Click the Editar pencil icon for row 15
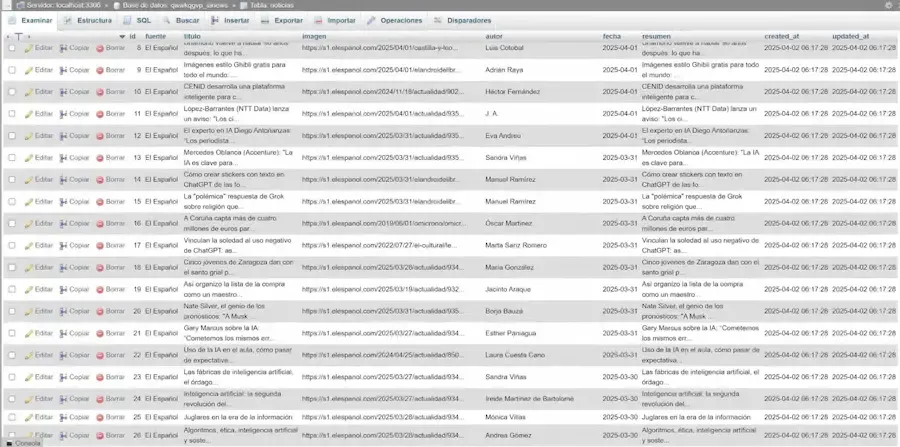The height and width of the screenshot is (447, 900). [29, 201]
